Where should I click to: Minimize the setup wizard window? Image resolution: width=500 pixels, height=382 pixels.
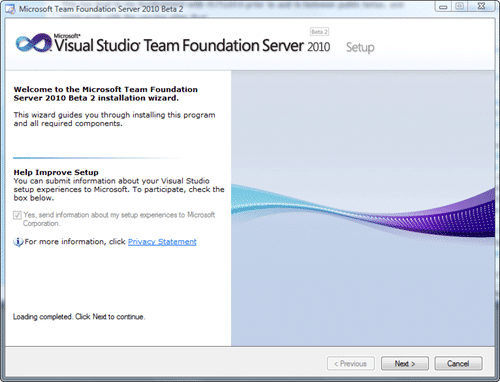tap(443, 6)
